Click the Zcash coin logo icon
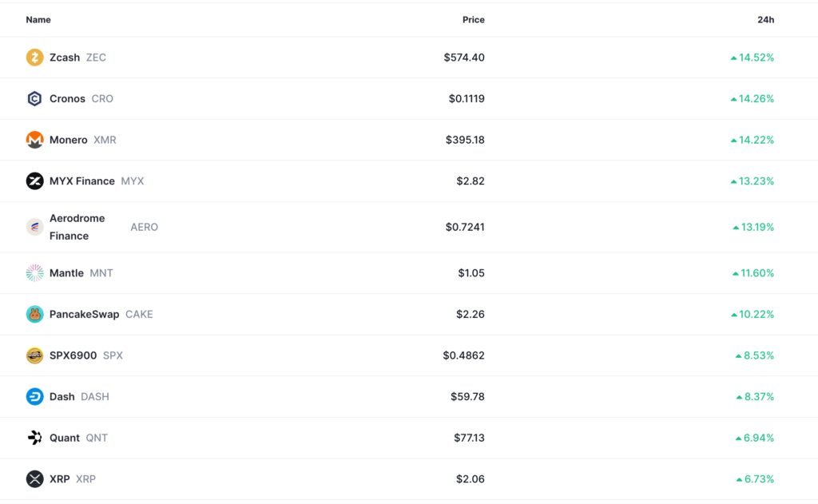Image resolution: width=818 pixels, height=504 pixels. point(34,58)
